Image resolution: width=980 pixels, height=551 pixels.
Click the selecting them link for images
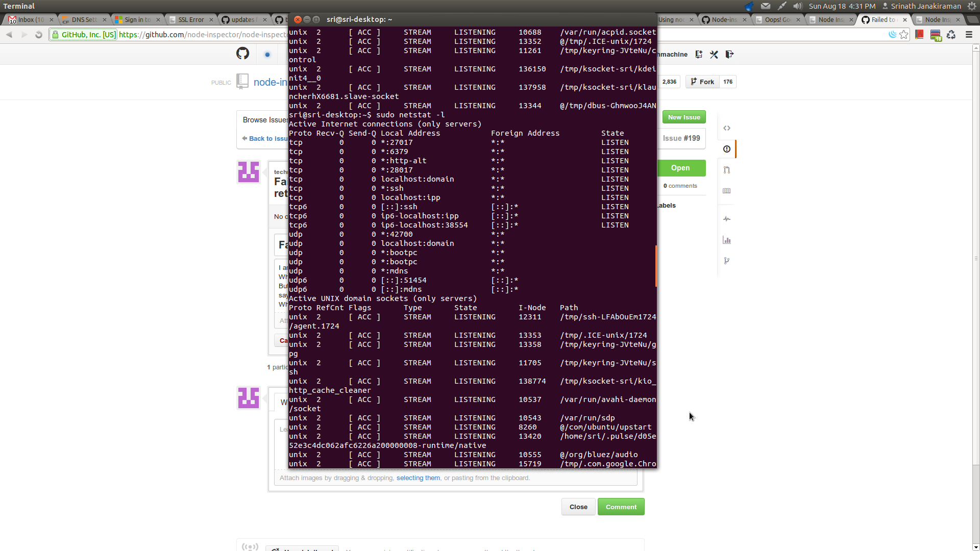(418, 478)
